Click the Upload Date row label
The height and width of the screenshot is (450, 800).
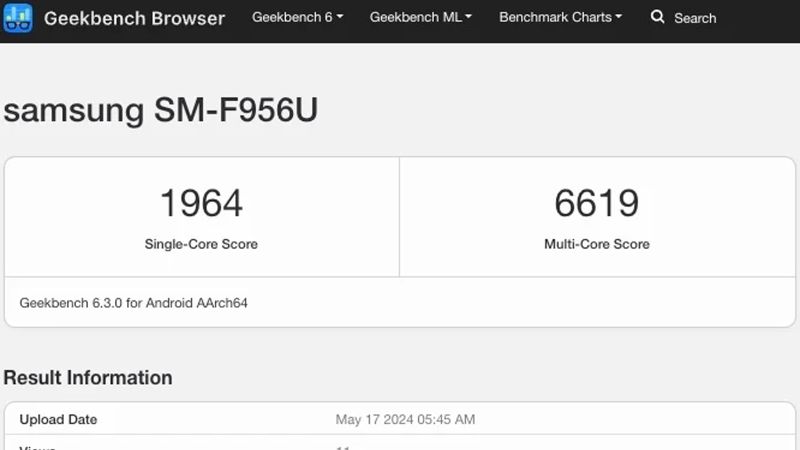tap(58, 419)
